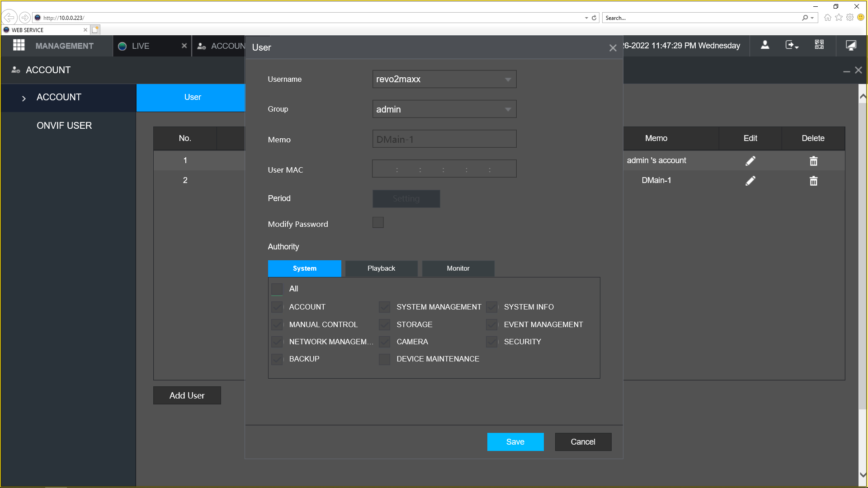868x488 pixels.
Task: Toggle the All authority checkbox
Action: [x=277, y=289]
